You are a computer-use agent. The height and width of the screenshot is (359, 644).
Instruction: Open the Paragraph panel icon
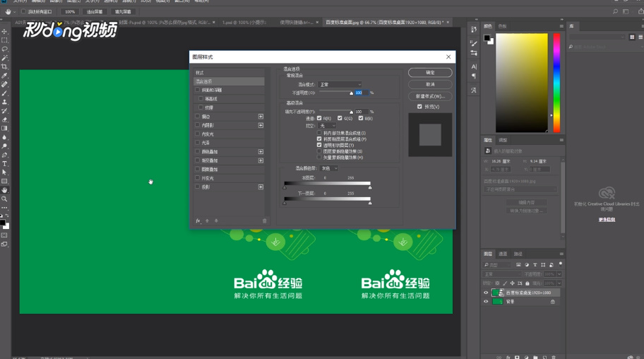[x=474, y=76]
